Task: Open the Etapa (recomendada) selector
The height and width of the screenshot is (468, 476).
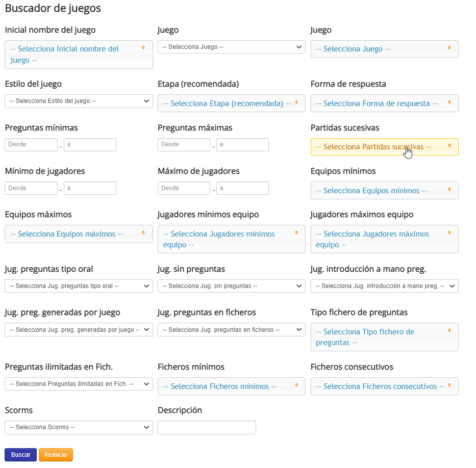Action: point(231,103)
